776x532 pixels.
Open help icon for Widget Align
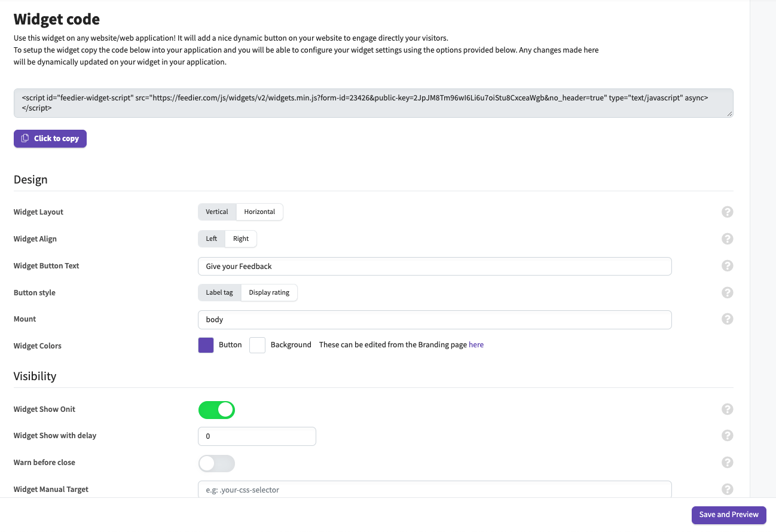727,239
